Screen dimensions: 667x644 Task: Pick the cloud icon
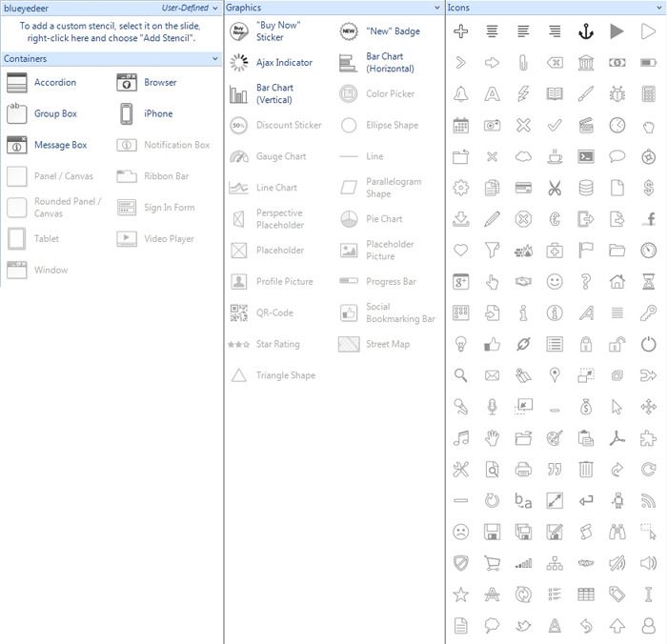[x=523, y=156]
